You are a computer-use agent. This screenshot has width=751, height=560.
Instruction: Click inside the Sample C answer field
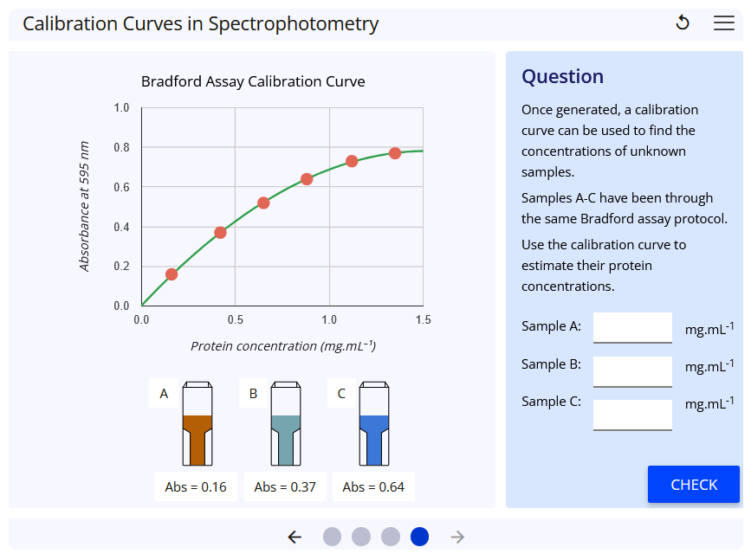(x=632, y=414)
